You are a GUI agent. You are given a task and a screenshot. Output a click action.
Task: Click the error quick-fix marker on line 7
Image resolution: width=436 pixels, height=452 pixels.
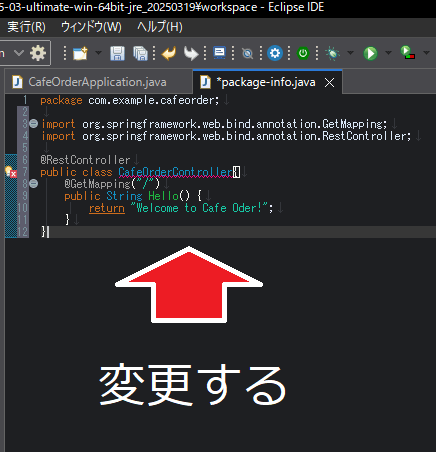11,172
